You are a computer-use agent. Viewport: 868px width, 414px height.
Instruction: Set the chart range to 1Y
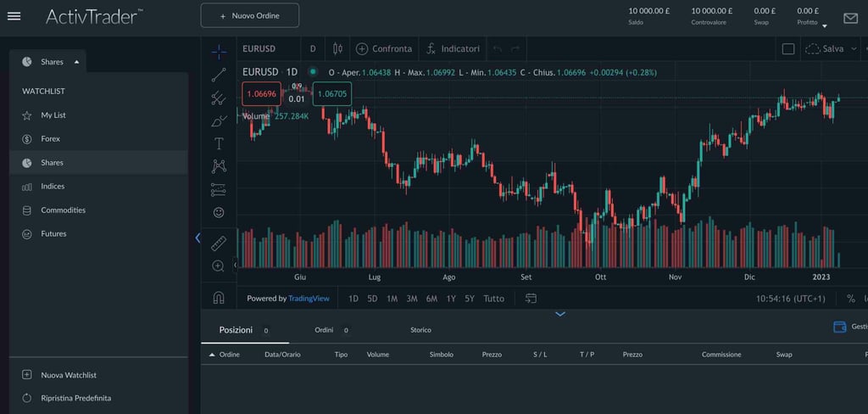coord(451,299)
